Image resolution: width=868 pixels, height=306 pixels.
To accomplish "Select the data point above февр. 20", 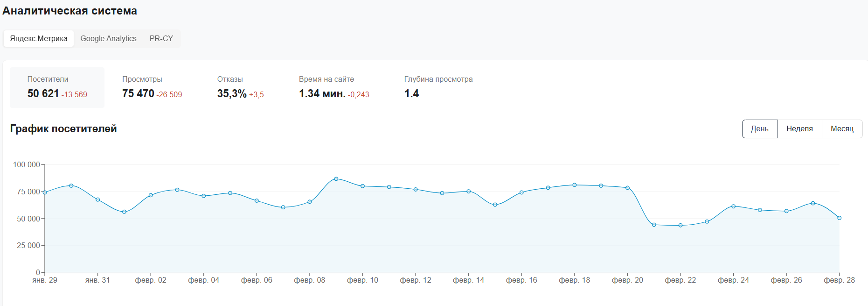I will (627, 188).
